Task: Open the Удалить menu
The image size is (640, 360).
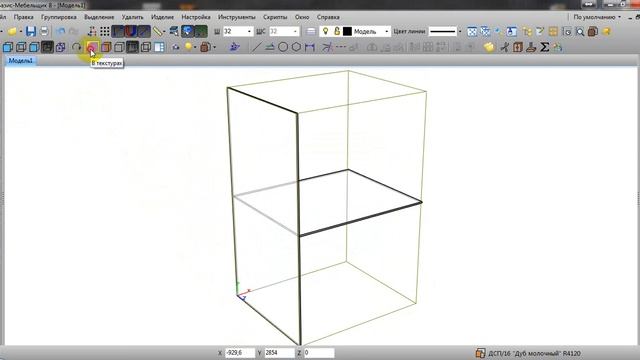Action: (133, 17)
